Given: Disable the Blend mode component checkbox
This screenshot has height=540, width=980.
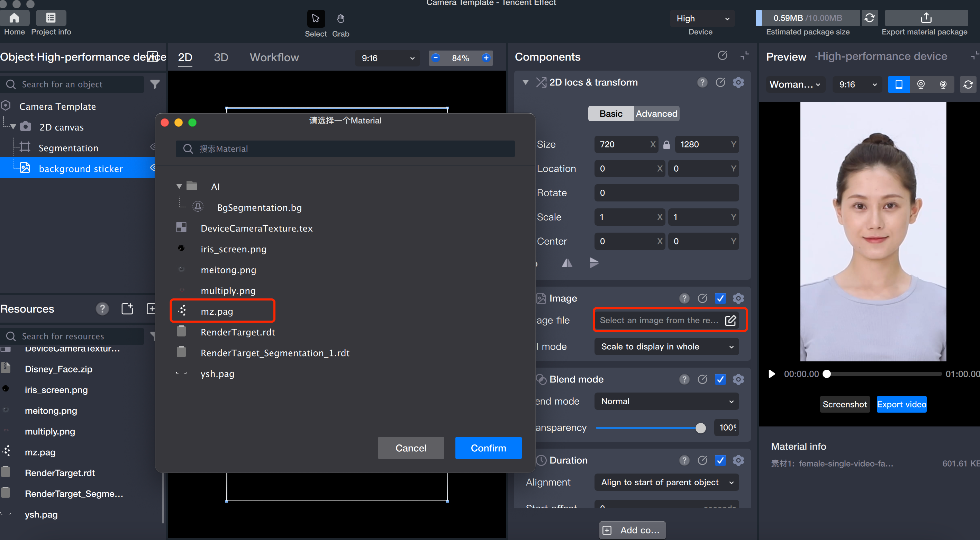Looking at the screenshot, I should point(720,379).
